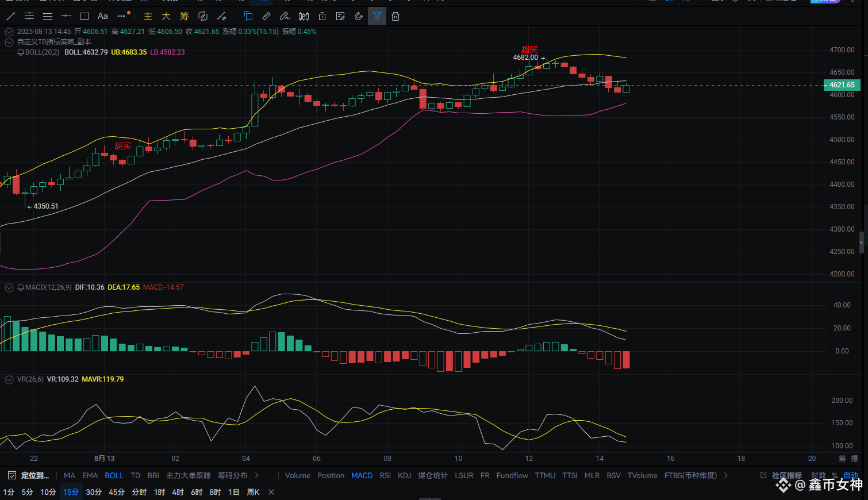Open the ruler measurement tool
868x500 pixels.
[x=266, y=16]
